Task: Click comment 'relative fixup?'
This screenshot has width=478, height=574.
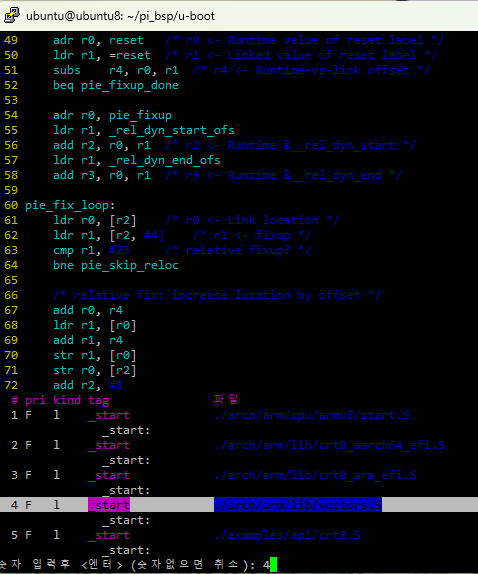Action: (238, 250)
